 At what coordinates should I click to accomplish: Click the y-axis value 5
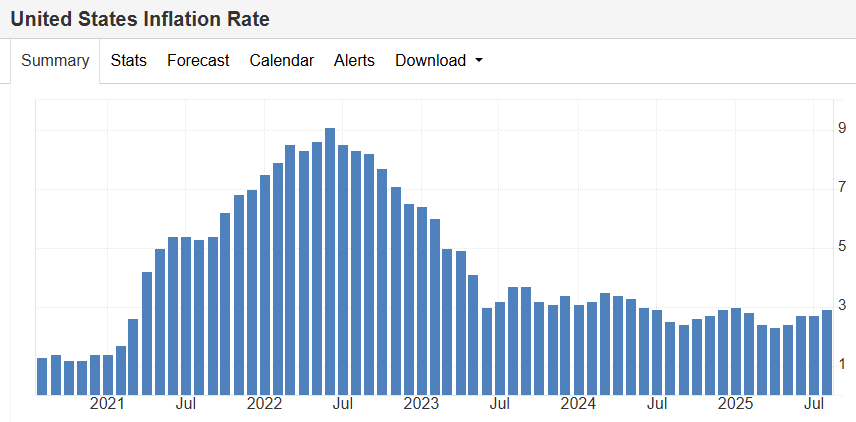click(x=842, y=246)
